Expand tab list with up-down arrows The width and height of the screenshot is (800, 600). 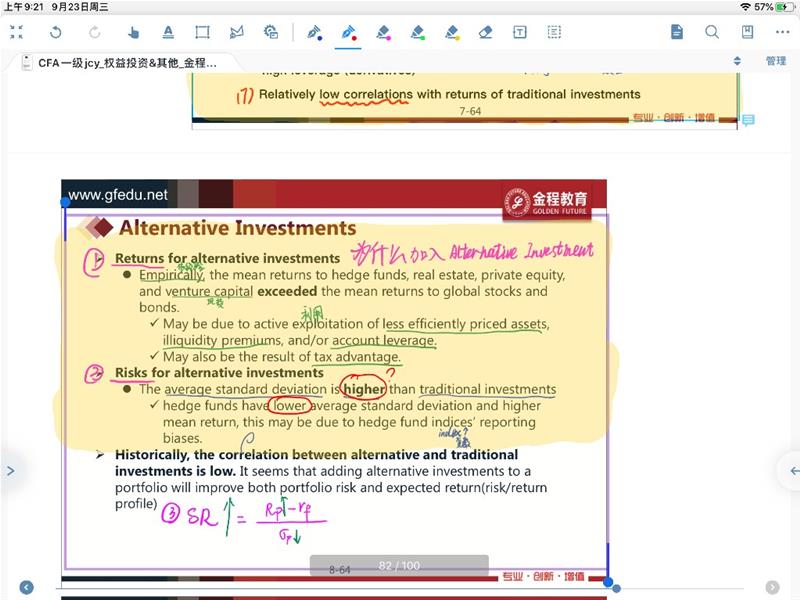[x=737, y=61]
